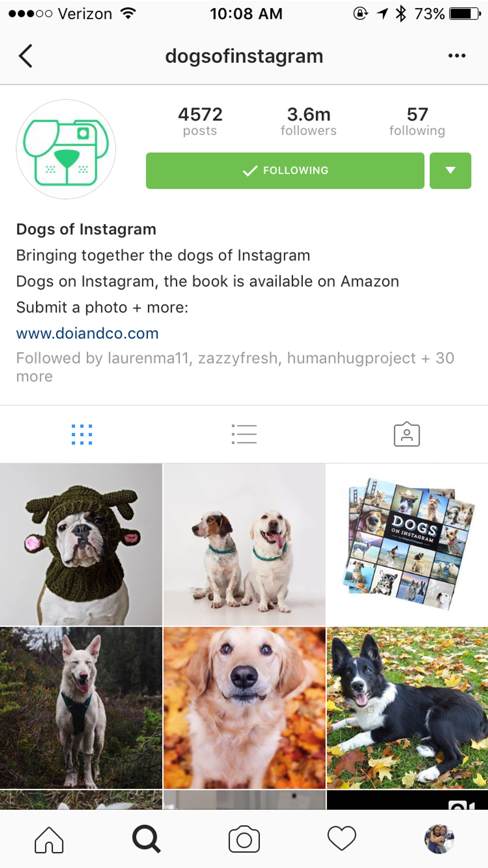Toggle the green Following button

tap(285, 170)
